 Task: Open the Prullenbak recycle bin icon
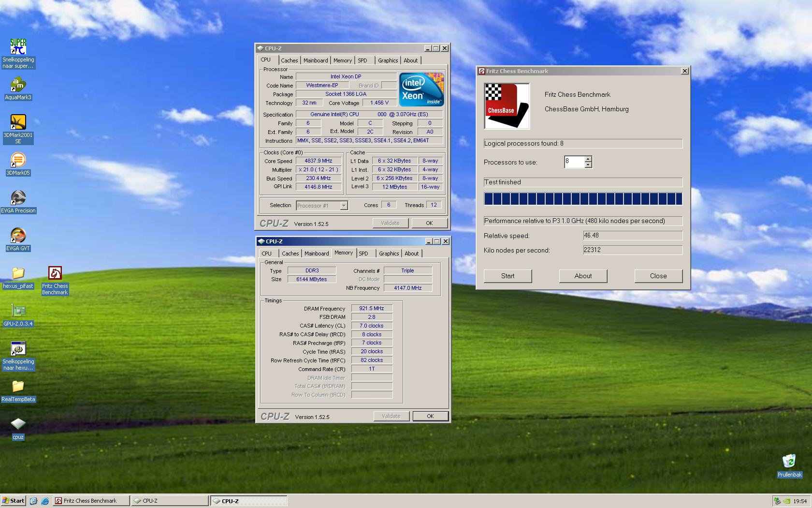point(789,466)
